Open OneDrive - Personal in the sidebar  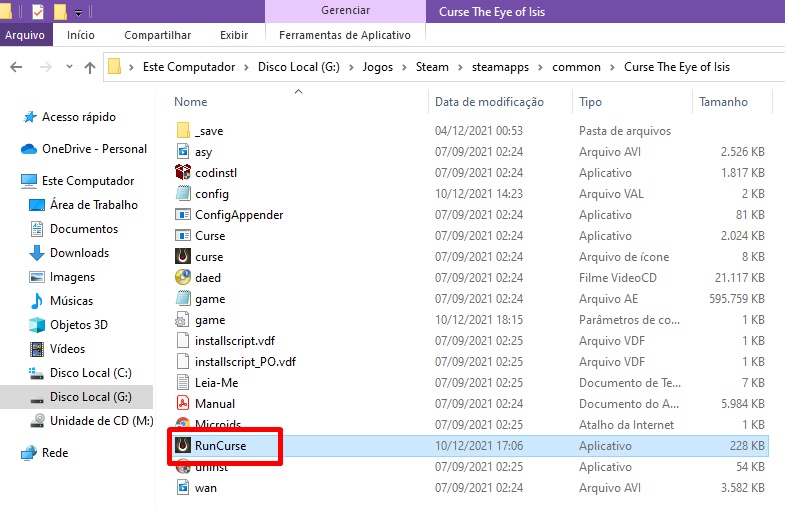[x=94, y=149]
